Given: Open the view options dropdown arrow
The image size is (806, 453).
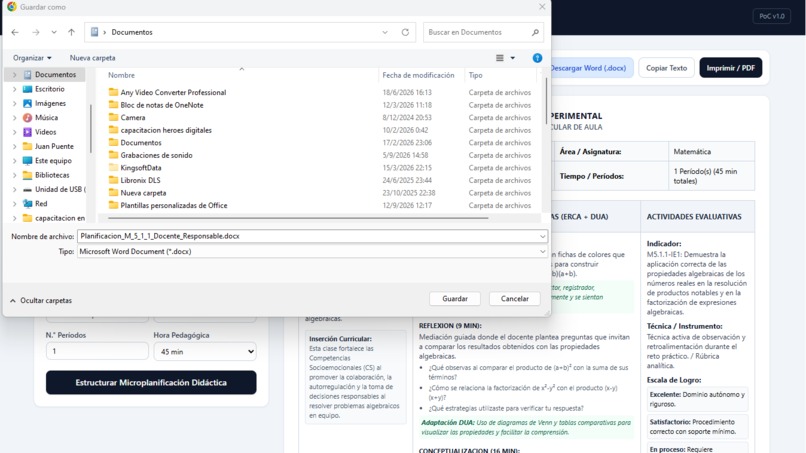Looking at the screenshot, I should pyautogui.click(x=512, y=58).
